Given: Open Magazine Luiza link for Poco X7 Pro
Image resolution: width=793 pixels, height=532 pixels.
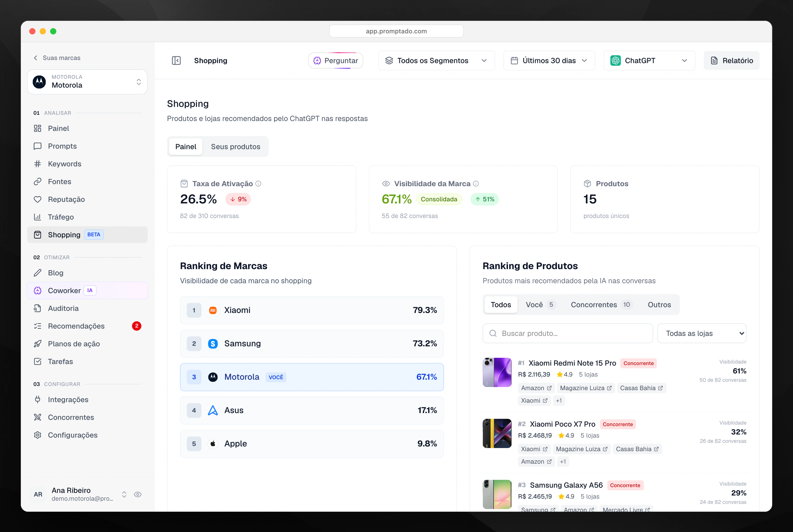Looking at the screenshot, I should [x=582, y=449].
